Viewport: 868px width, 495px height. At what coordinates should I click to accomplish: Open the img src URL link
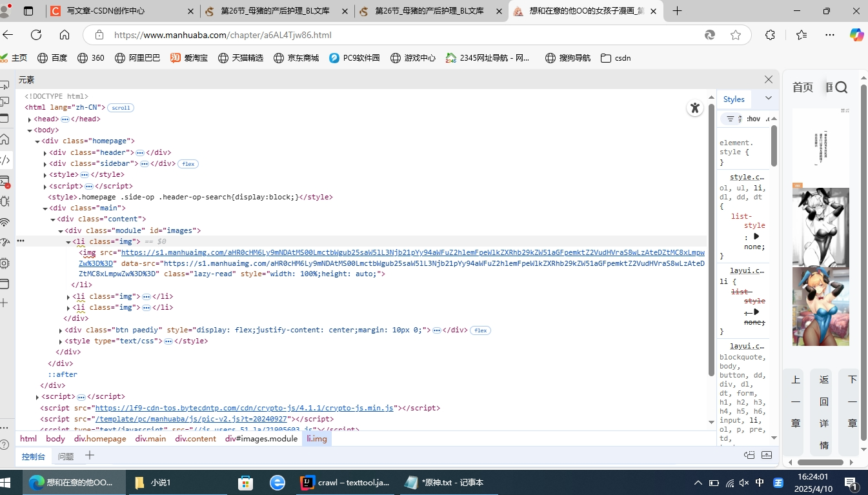pos(392,258)
